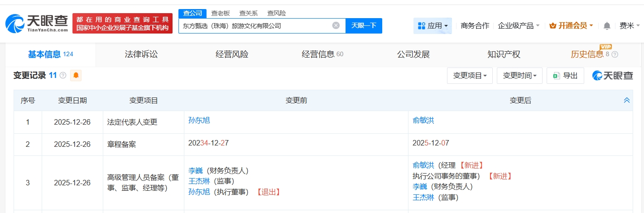
Task: Export records via 导出 Excel button
Action: click(x=565, y=76)
